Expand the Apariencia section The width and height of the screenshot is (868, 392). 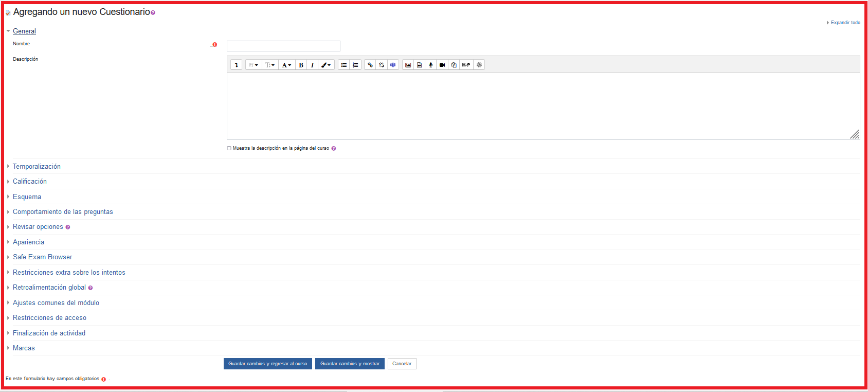pos(28,242)
